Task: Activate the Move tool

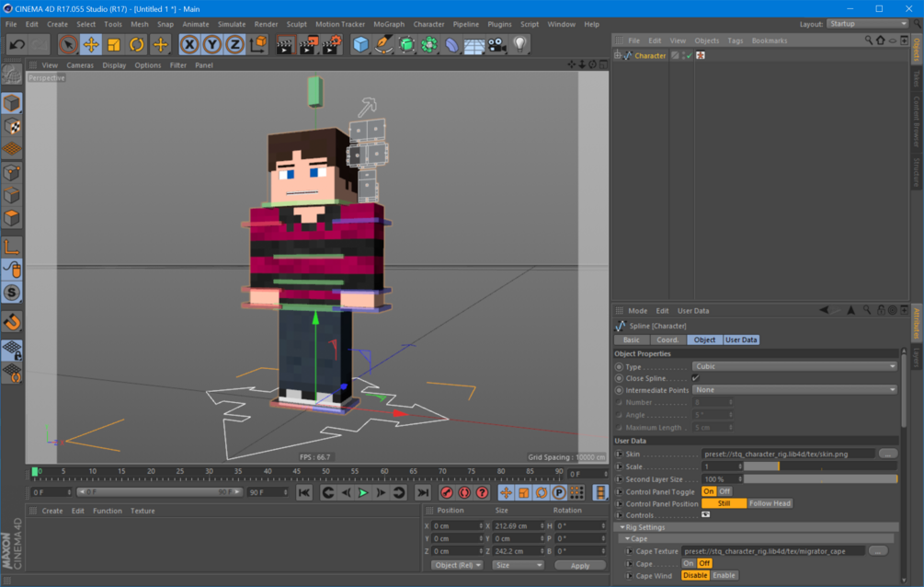Action: (x=91, y=44)
